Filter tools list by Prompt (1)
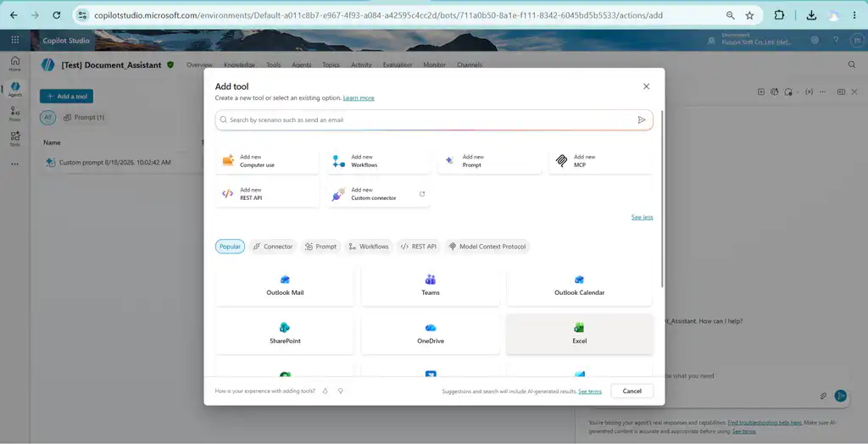This screenshot has height=444, width=868. (84, 118)
